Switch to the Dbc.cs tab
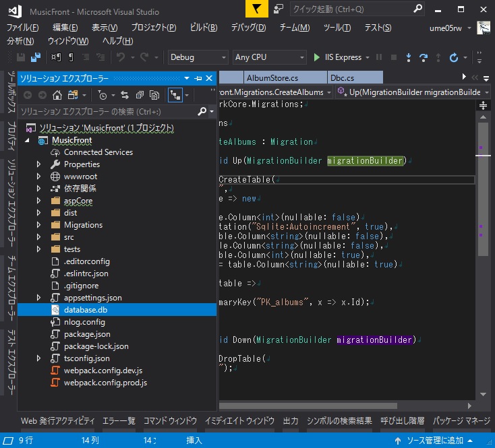Viewport: 495px width, 448px height. click(355, 78)
